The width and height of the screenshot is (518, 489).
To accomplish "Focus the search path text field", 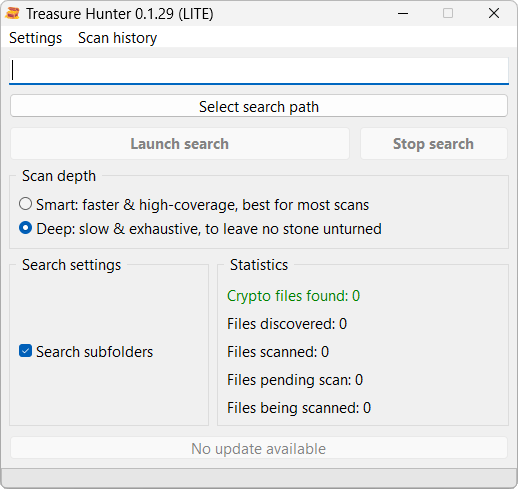I will point(259,71).
